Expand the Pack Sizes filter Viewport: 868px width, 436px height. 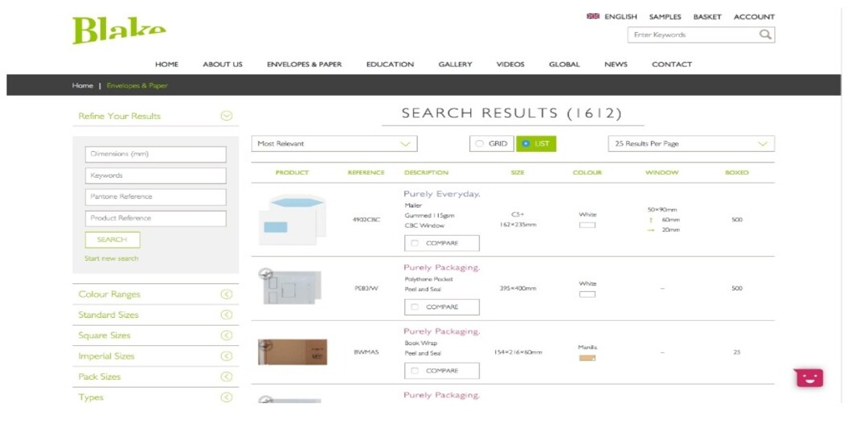[226, 376]
